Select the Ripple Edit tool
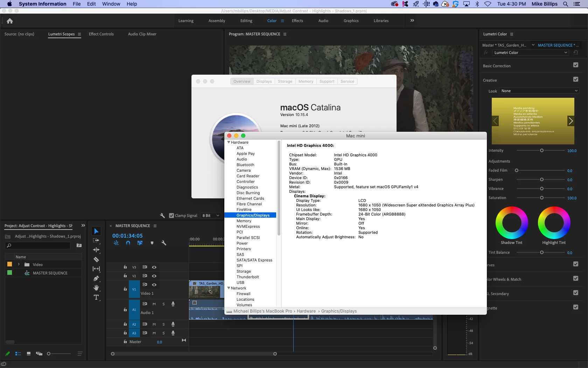 pos(96,250)
